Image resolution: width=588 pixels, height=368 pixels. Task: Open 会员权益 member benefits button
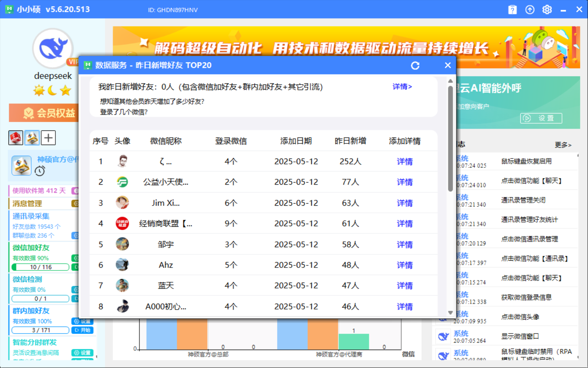coord(44,113)
